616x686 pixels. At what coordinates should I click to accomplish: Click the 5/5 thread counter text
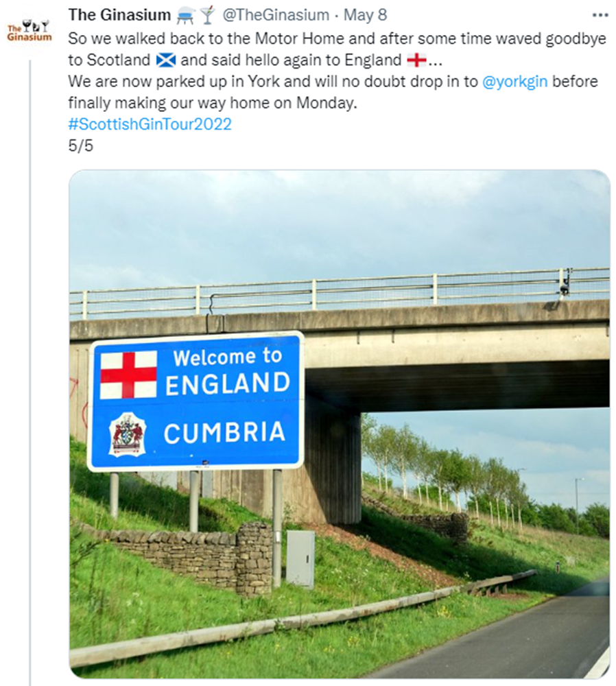[80, 145]
